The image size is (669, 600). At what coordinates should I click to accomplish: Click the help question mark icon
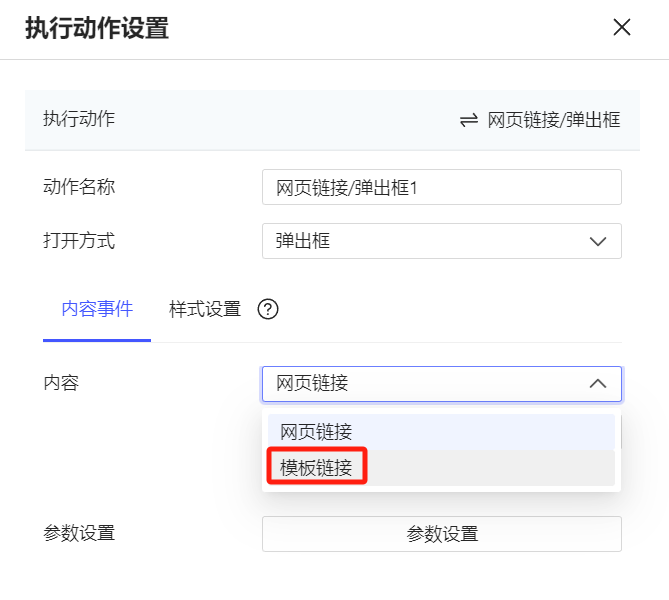click(268, 309)
